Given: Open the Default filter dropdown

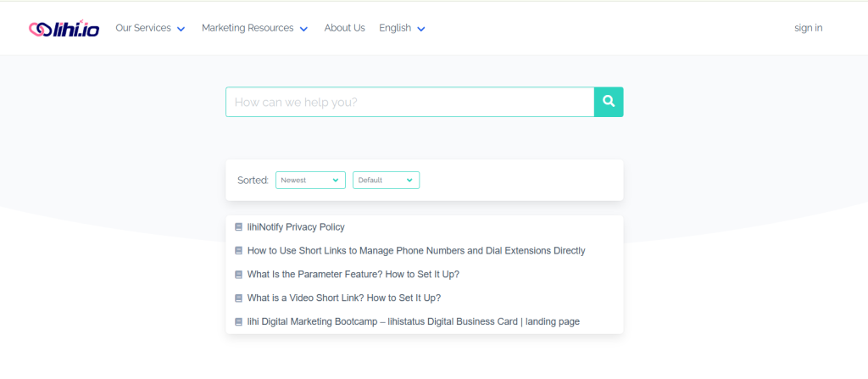Looking at the screenshot, I should click(386, 180).
